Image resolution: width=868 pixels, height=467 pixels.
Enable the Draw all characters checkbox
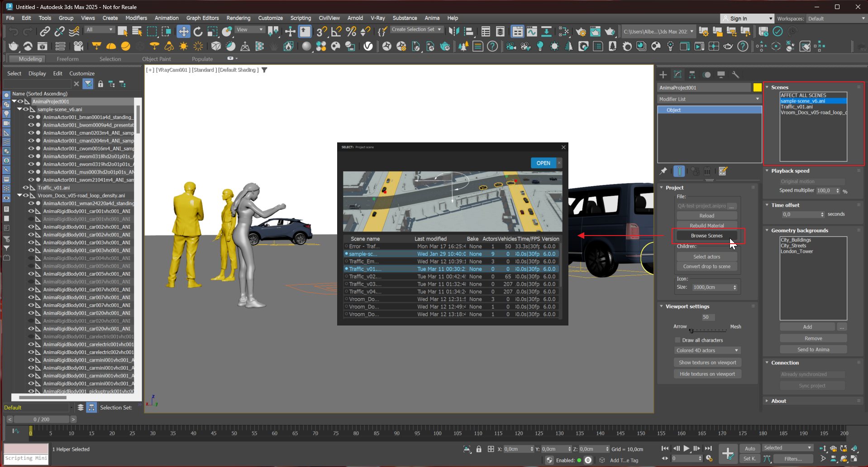(x=677, y=340)
